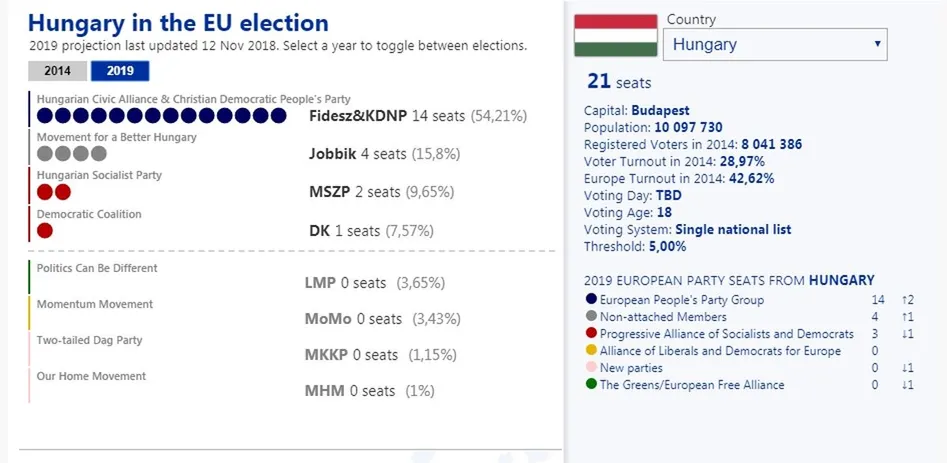Click the Country dropdown arrow
The height and width of the screenshot is (463, 947).
click(877, 45)
